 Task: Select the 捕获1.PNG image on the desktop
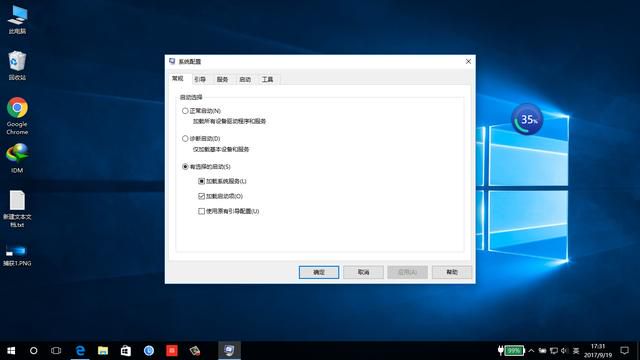point(17,256)
